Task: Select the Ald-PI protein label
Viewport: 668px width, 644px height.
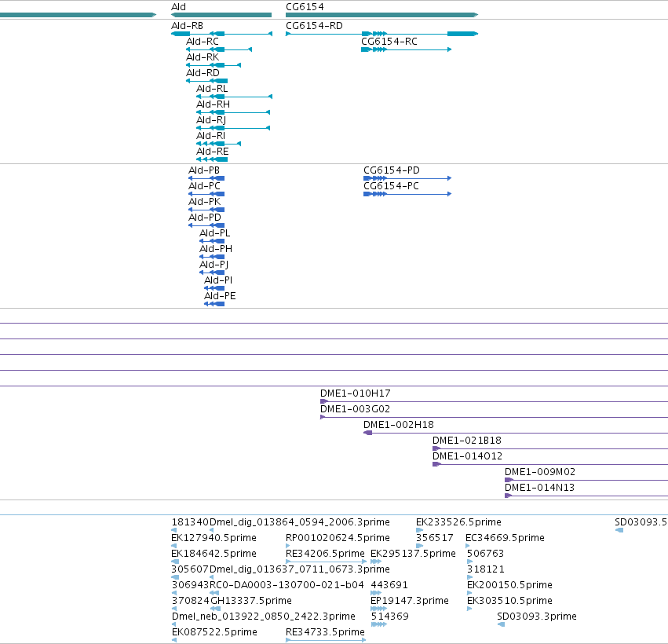Action: [218, 280]
